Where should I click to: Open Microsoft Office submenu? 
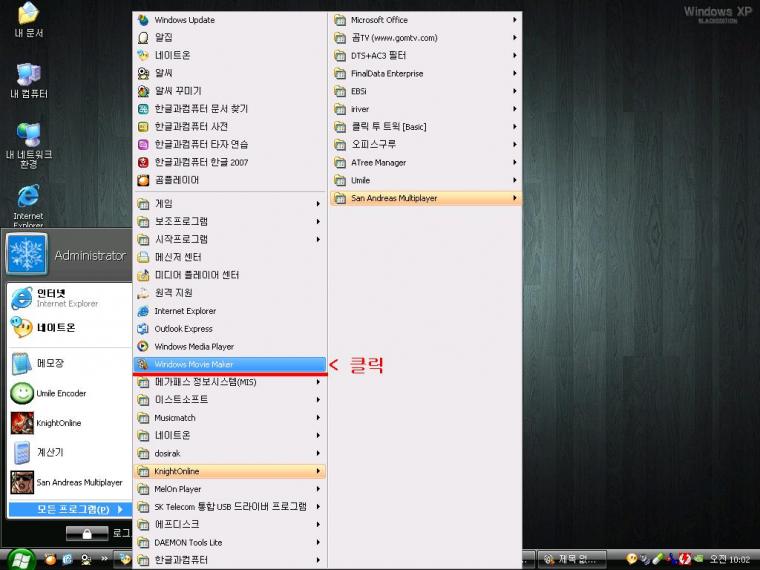tap(426, 20)
